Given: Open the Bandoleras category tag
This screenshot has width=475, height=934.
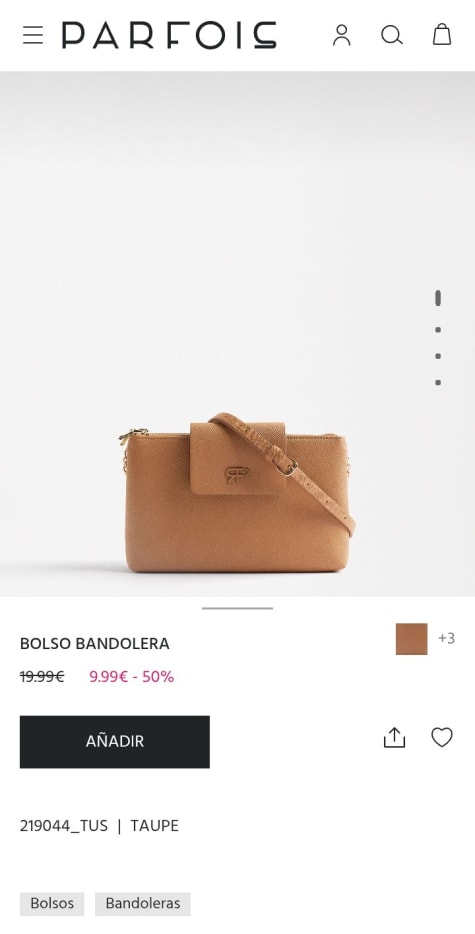Looking at the screenshot, I should [x=142, y=904].
